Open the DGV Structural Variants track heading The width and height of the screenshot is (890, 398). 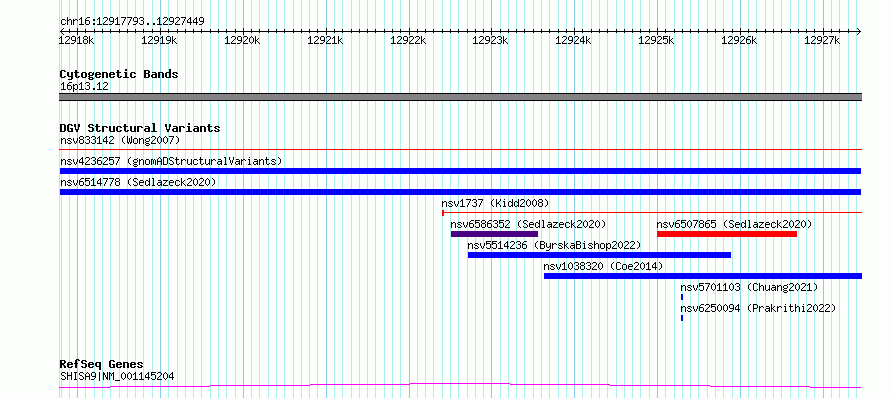pos(140,128)
